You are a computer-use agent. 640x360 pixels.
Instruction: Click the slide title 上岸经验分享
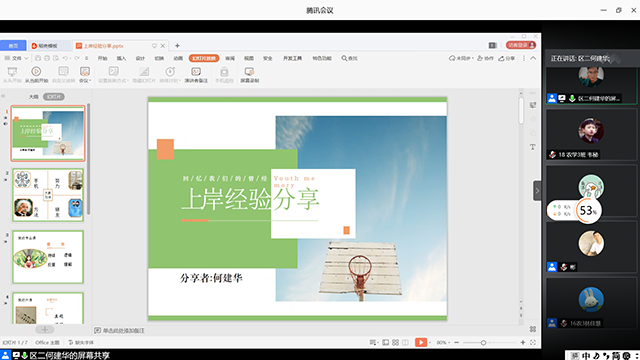tap(250, 199)
